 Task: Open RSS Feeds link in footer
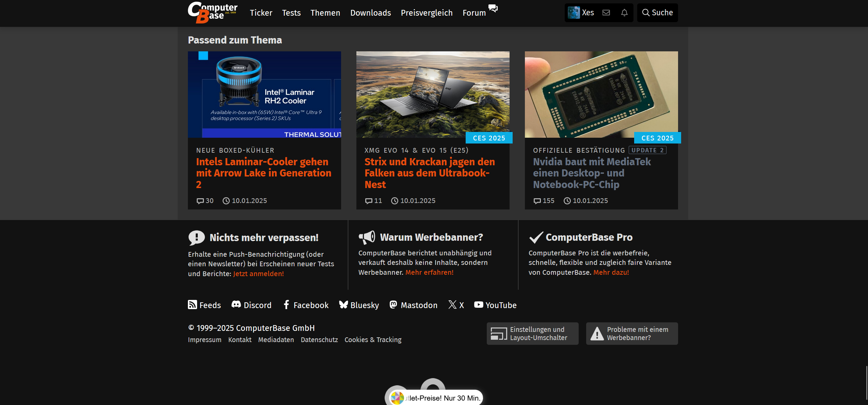[205, 305]
